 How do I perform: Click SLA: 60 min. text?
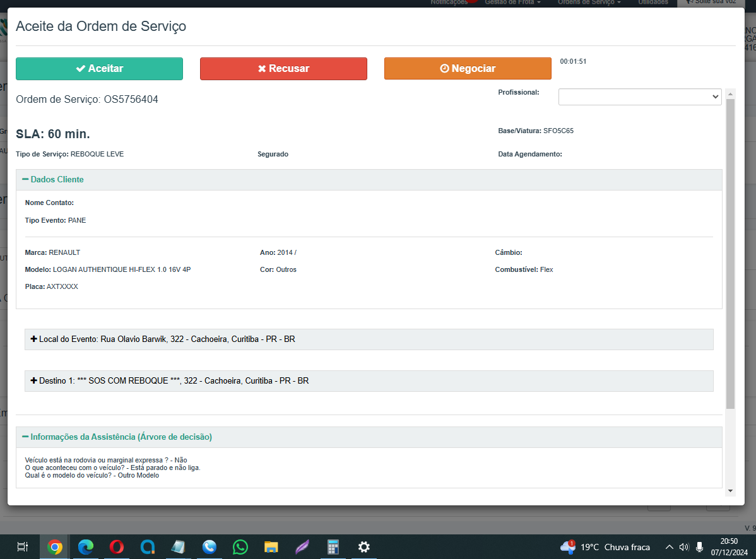[x=53, y=134]
